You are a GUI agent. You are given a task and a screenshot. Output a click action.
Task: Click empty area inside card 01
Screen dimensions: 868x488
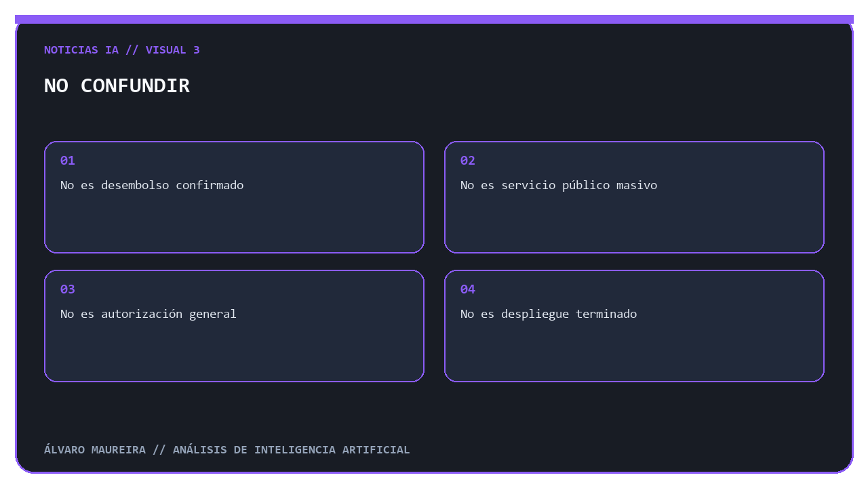coord(234,224)
